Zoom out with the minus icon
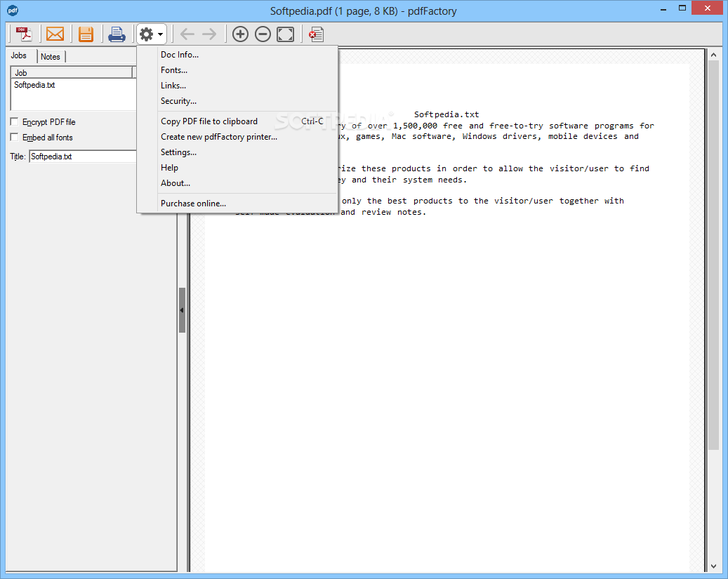Image resolution: width=728 pixels, height=579 pixels. click(263, 34)
